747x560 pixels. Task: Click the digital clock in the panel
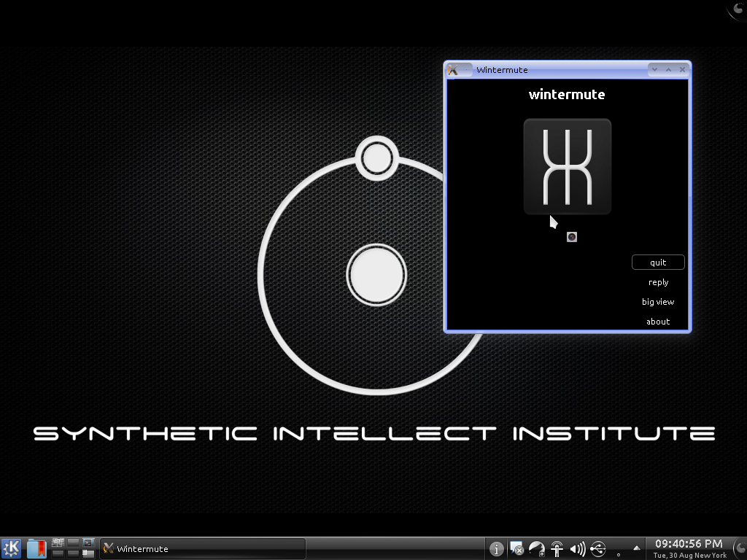(x=689, y=548)
